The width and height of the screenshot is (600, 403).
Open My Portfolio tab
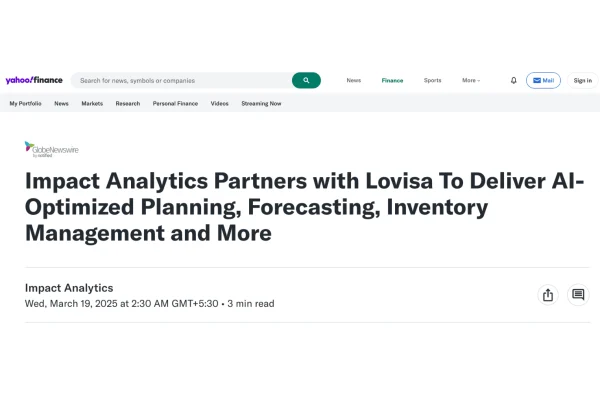click(x=25, y=103)
